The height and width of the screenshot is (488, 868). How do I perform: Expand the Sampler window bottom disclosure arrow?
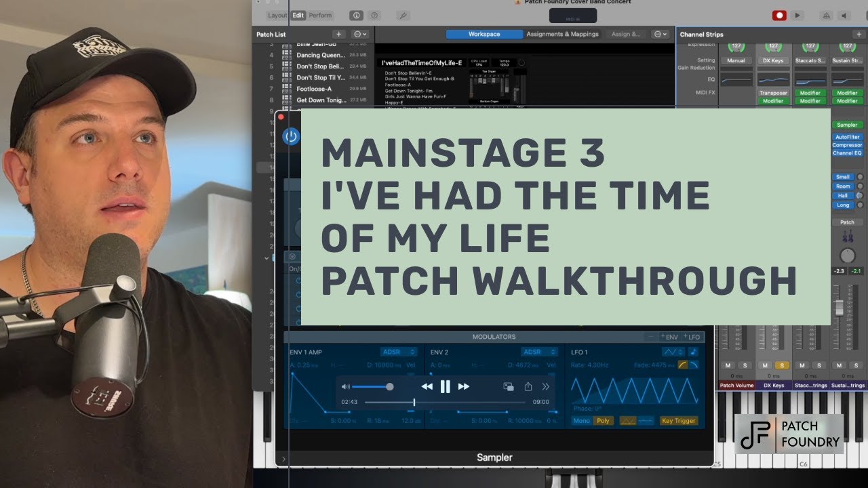[x=283, y=459]
